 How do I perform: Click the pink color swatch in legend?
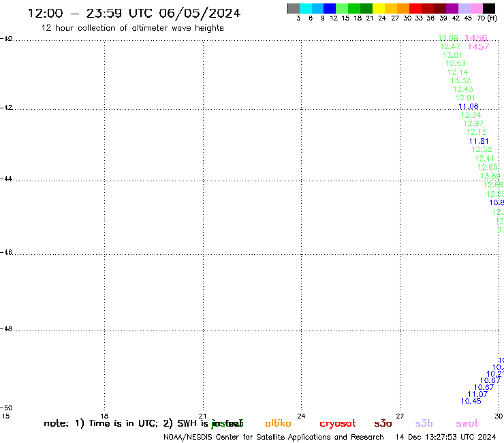click(477, 8)
